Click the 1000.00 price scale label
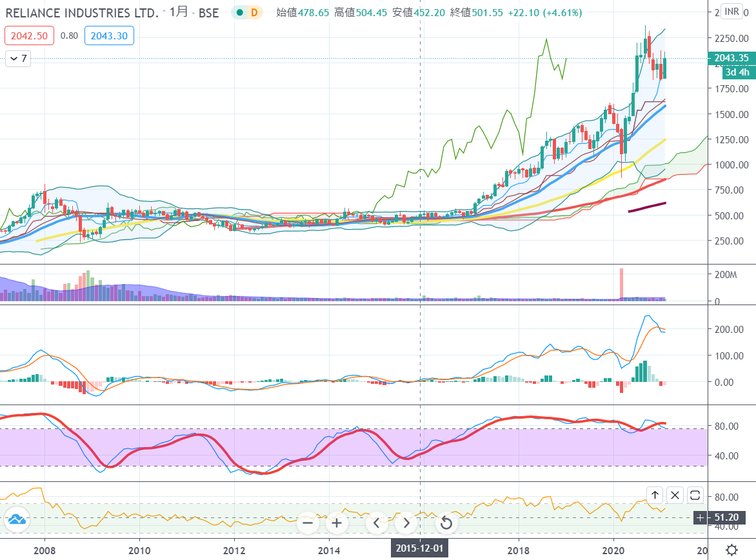Viewport: 756px width, 560px height. pos(731,165)
